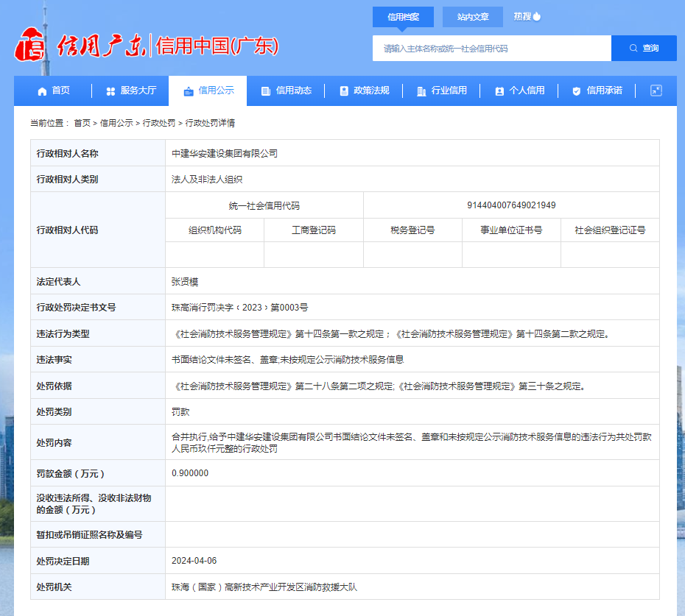Click document number 珠高消行罚决字〔2023〕第0003号

240,308
